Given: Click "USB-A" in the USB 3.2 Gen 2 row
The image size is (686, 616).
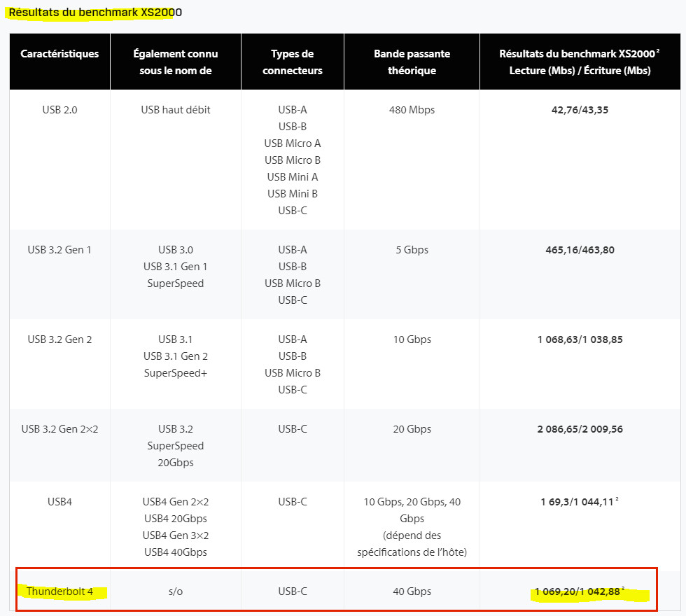Looking at the screenshot, I should click(x=293, y=339).
